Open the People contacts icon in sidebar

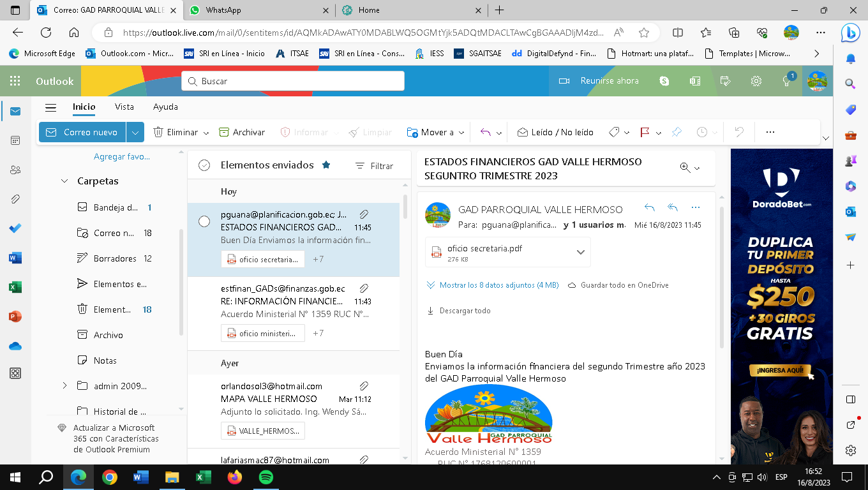click(x=15, y=170)
